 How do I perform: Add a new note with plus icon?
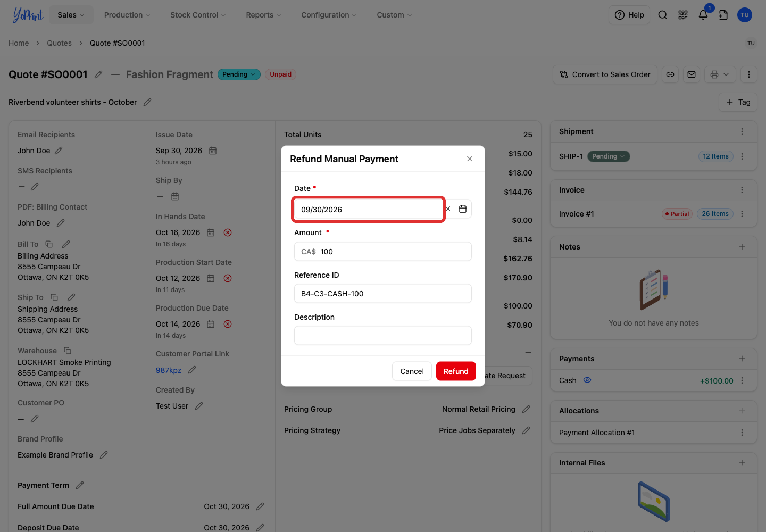pyautogui.click(x=742, y=247)
